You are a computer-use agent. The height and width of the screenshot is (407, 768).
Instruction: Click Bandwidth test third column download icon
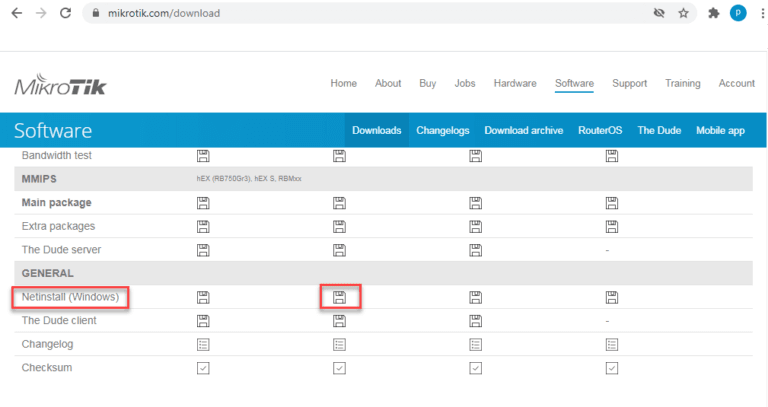(475, 156)
